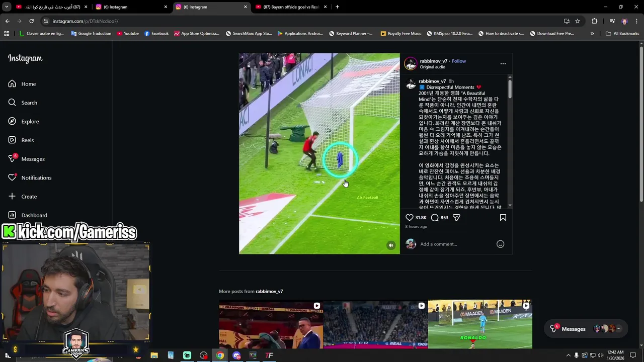Viewport: 644px width, 362px height.
Task: Open Chrome profile avatar
Action: click(x=624, y=21)
